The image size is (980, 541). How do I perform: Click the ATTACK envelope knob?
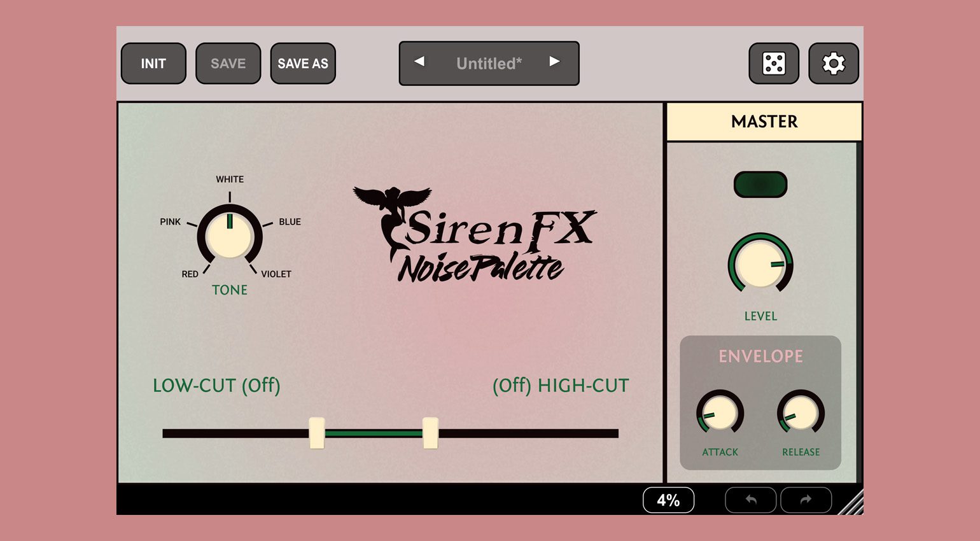click(720, 412)
